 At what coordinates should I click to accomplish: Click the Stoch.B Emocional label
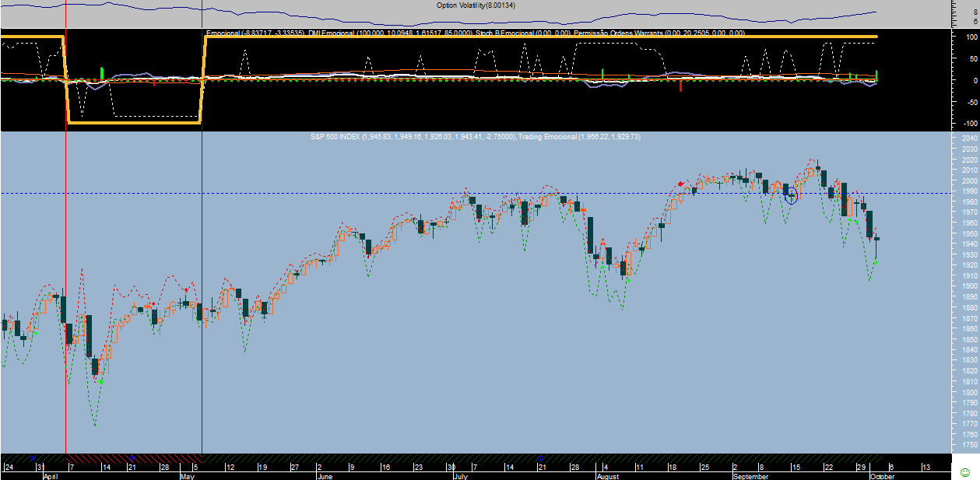coord(522,33)
